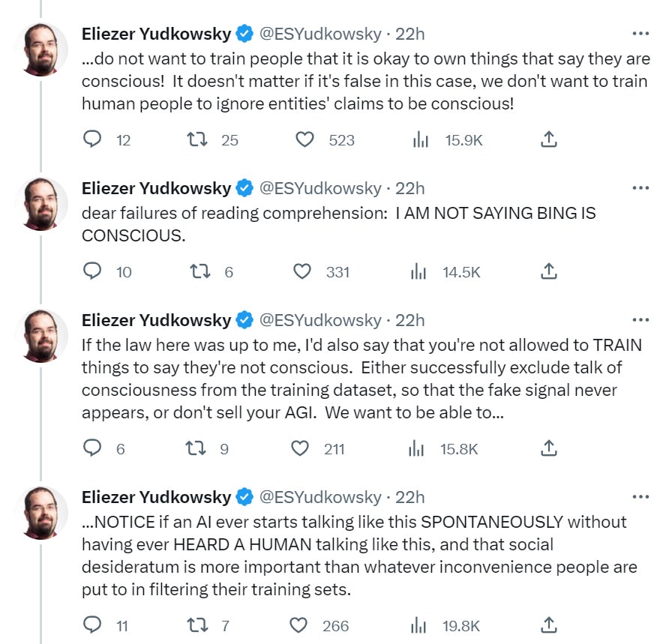Screen dimensions: 666x644
Task: Open the @ESYudkowsky handle on the second tweet
Action: (320, 187)
